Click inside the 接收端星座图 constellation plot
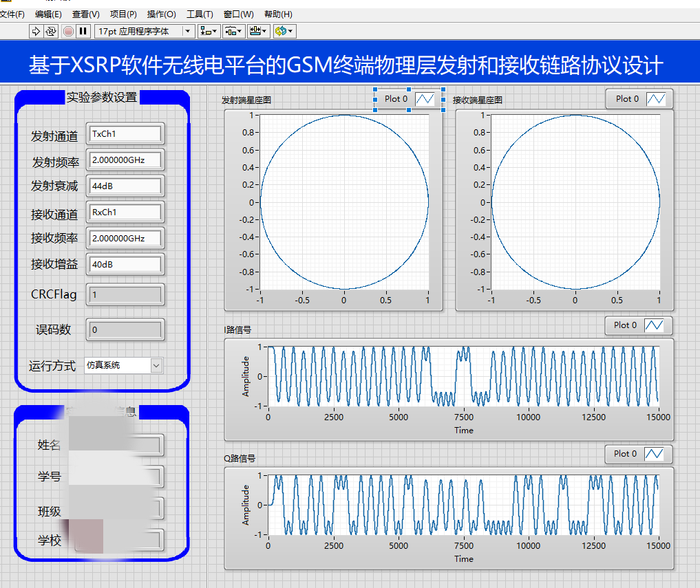 (x=575, y=203)
